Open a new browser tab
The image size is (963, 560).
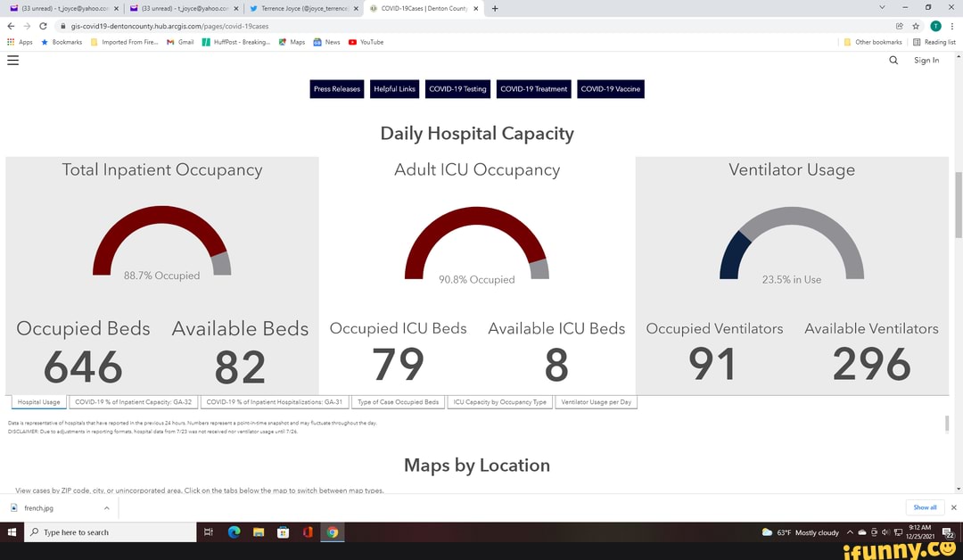[x=496, y=9]
